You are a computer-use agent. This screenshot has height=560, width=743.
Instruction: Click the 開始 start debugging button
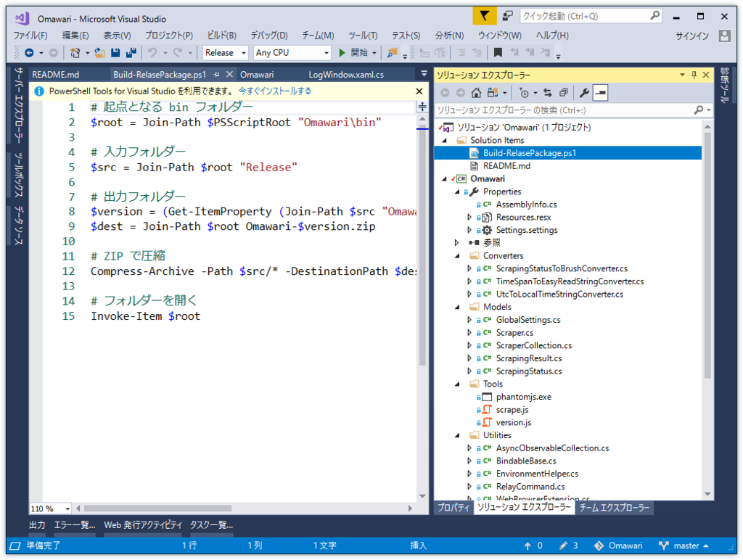(x=354, y=52)
